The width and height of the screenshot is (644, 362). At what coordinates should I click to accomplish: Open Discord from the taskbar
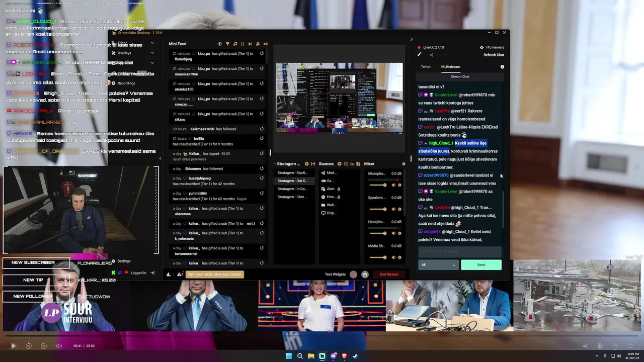[333, 356]
